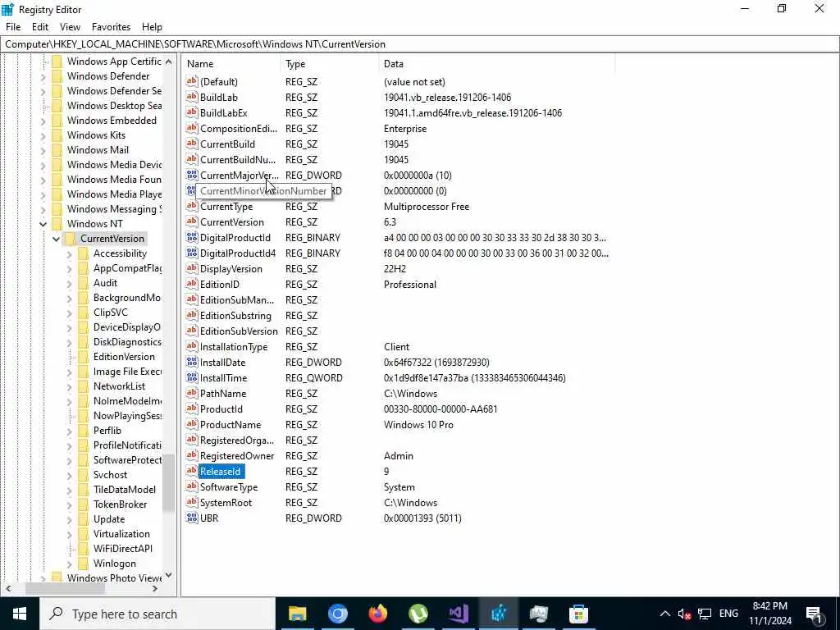The image size is (840, 630).
Task: Select the DisplayVersion value name
Action: point(231,268)
